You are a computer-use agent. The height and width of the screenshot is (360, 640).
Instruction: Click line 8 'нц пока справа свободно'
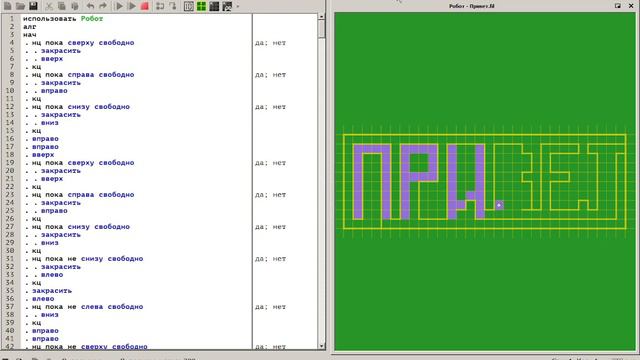point(83,75)
